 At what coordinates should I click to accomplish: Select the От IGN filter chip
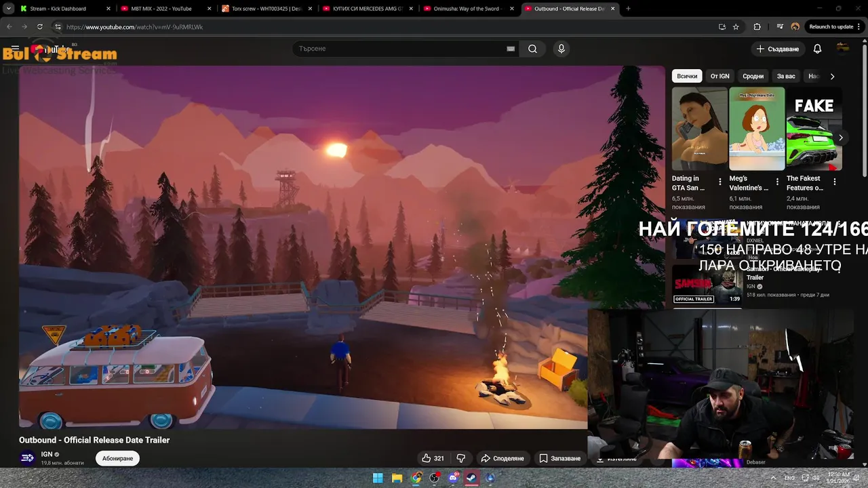point(719,76)
